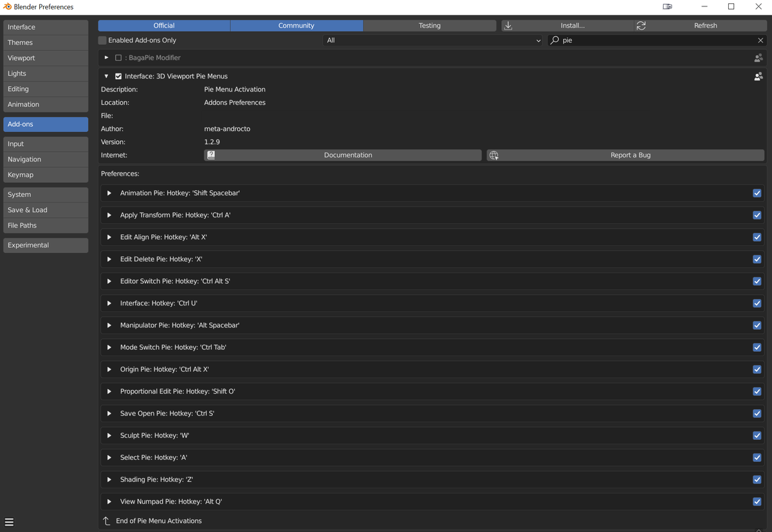Expand the BagaPie Modifier add-on

106,58
